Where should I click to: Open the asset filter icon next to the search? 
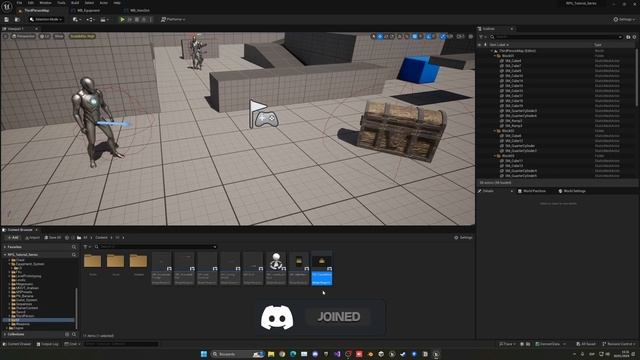tap(86, 247)
